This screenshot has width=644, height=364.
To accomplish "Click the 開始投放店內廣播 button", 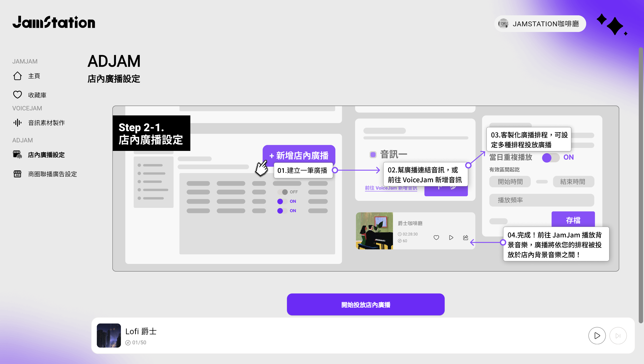I will tap(366, 304).
